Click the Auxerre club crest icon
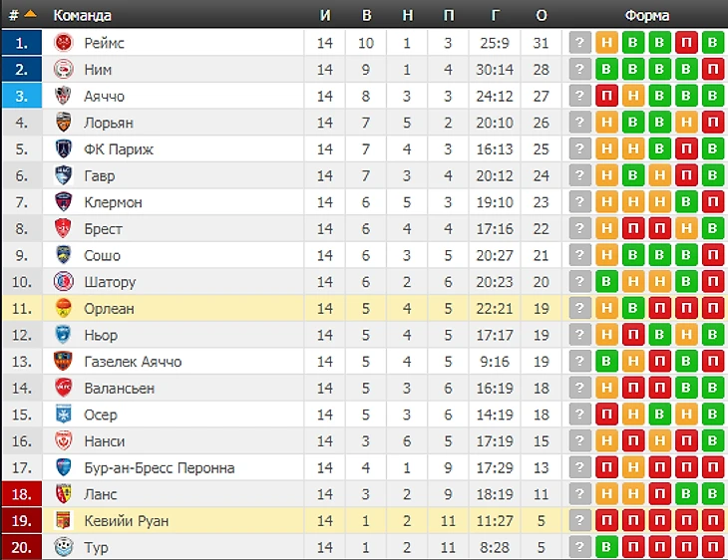728x560 pixels. coord(64,415)
